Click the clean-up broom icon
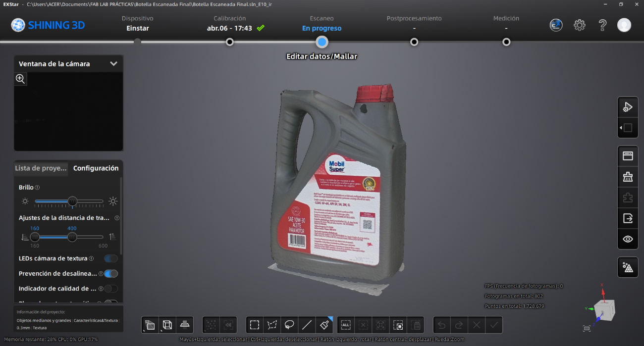 tap(628, 177)
